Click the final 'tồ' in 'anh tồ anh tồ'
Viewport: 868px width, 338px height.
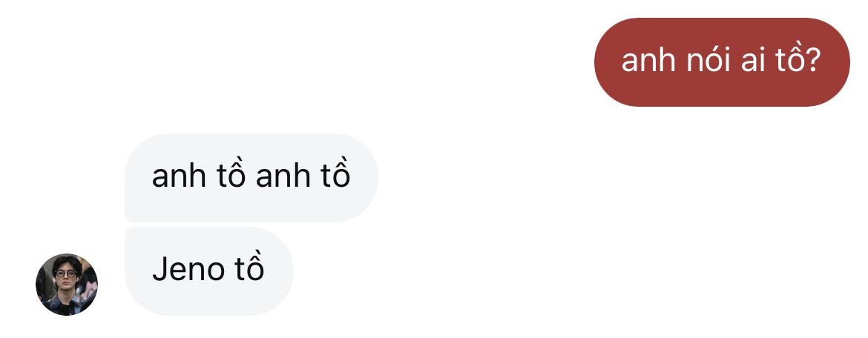click(335, 174)
